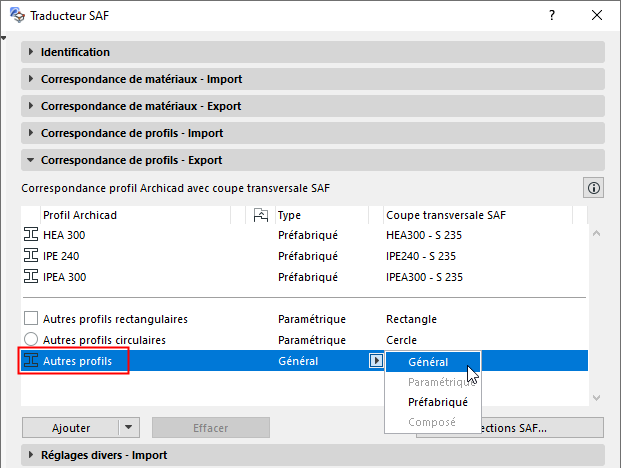Image resolution: width=621 pixels, height=468 pixels.
Task: Click the rectangle icon of Autres profils rectangulaires
Action: click(31, 318)
